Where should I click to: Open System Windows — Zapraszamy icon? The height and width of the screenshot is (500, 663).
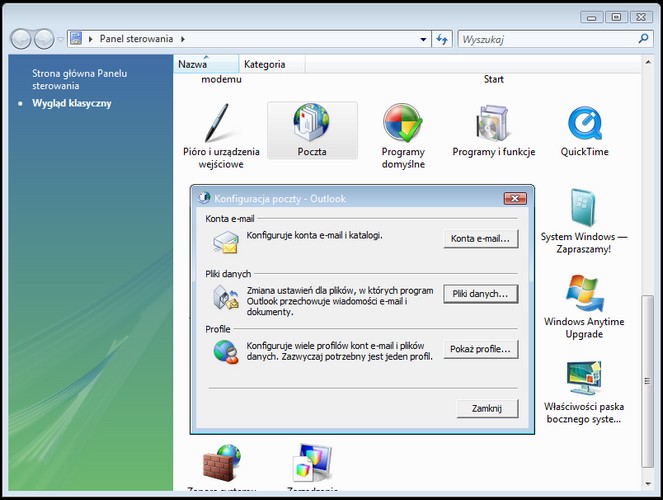[x=584, y=220]
